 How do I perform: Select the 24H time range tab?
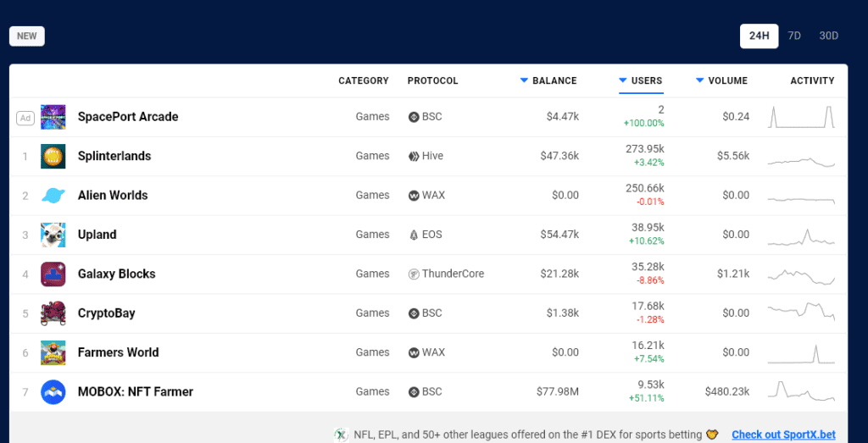(x=759, y=36)
